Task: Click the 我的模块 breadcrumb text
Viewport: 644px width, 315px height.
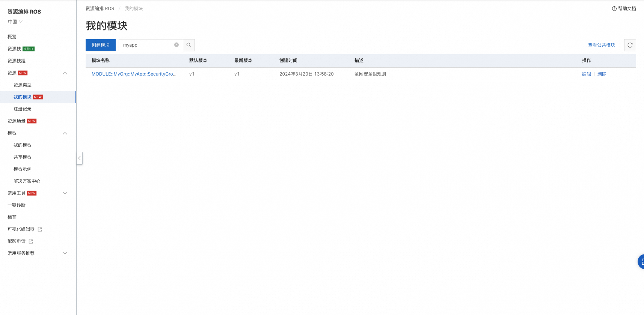Action: point(134,9)
